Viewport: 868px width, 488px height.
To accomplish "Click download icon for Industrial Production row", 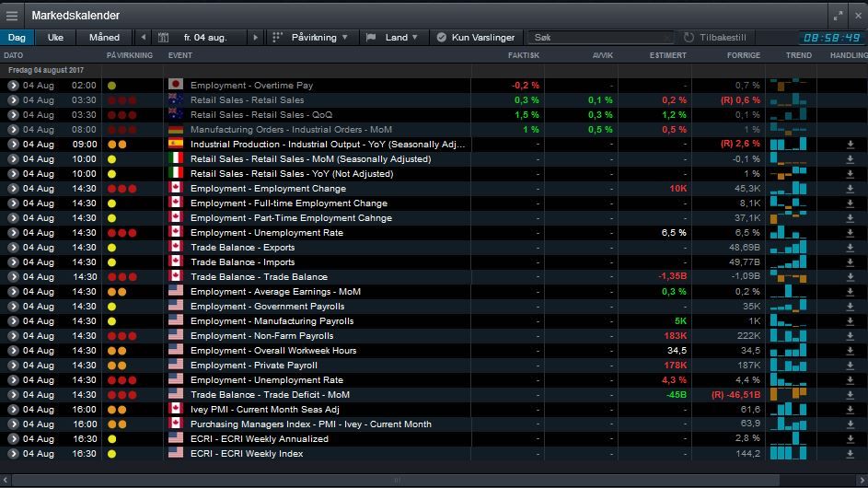I will click(851, 145).
